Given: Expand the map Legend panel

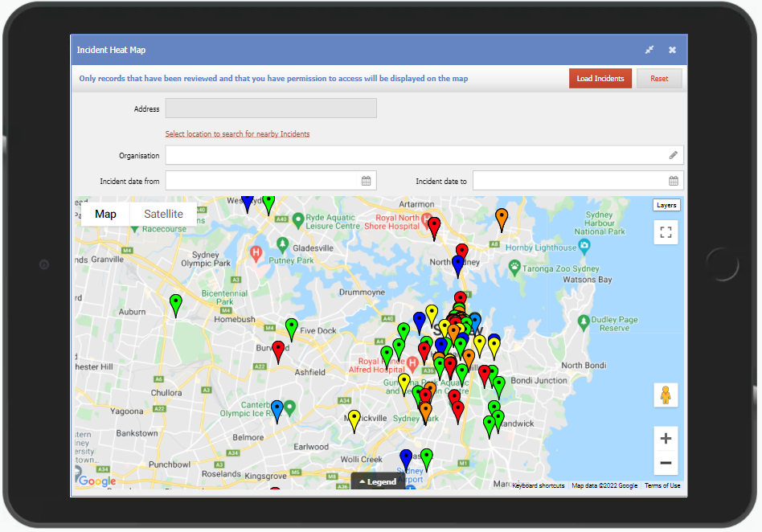Looking at the screenshot, I should 378,481.
